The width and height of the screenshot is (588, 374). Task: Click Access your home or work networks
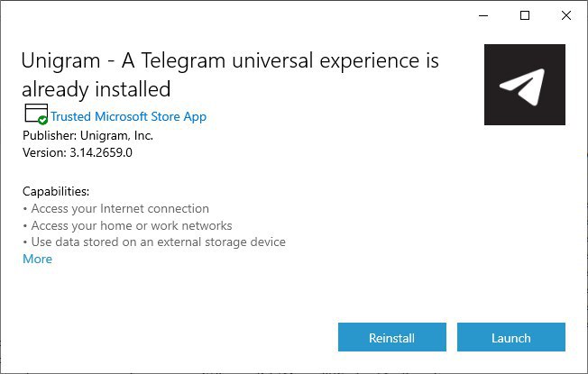pos(132,225)
